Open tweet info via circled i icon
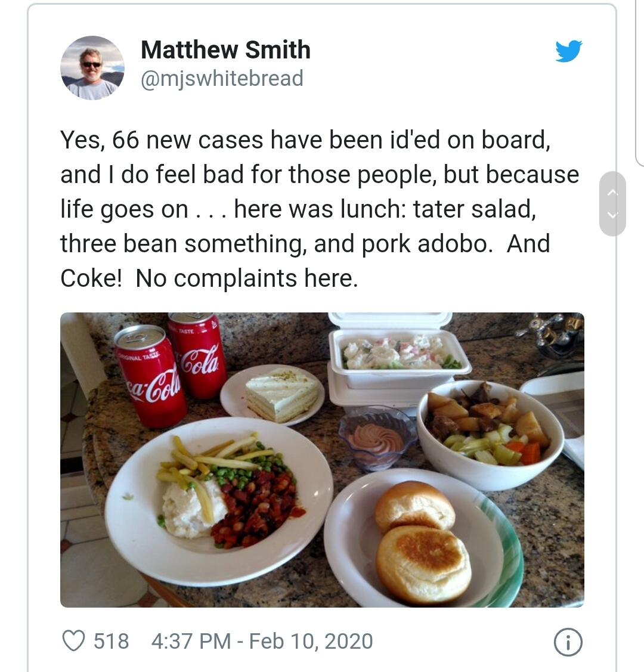The height and width of the screenshot is (672, 644). 568,642
